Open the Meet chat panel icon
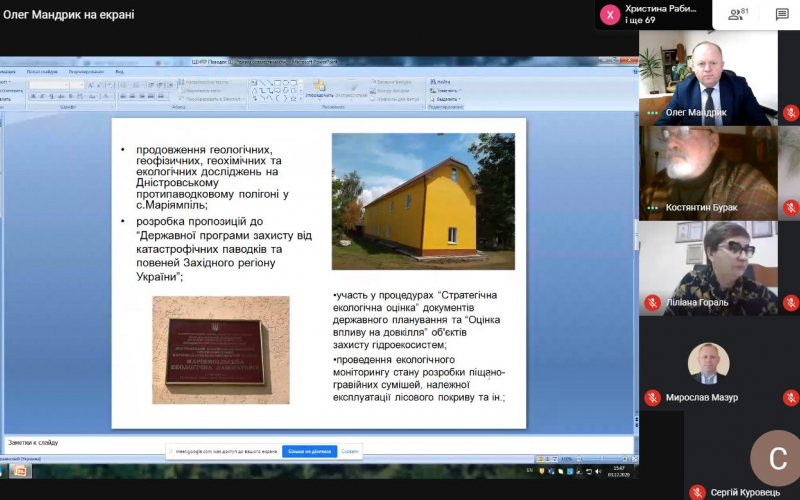 point(782,14)
